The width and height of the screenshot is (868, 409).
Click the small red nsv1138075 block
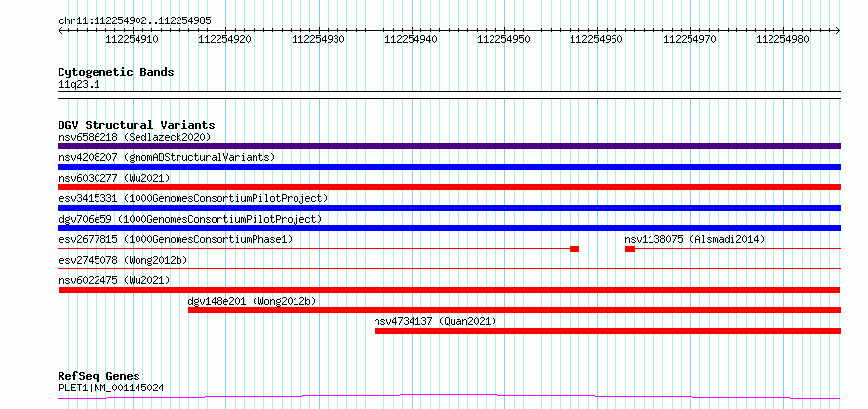point(630,249)
